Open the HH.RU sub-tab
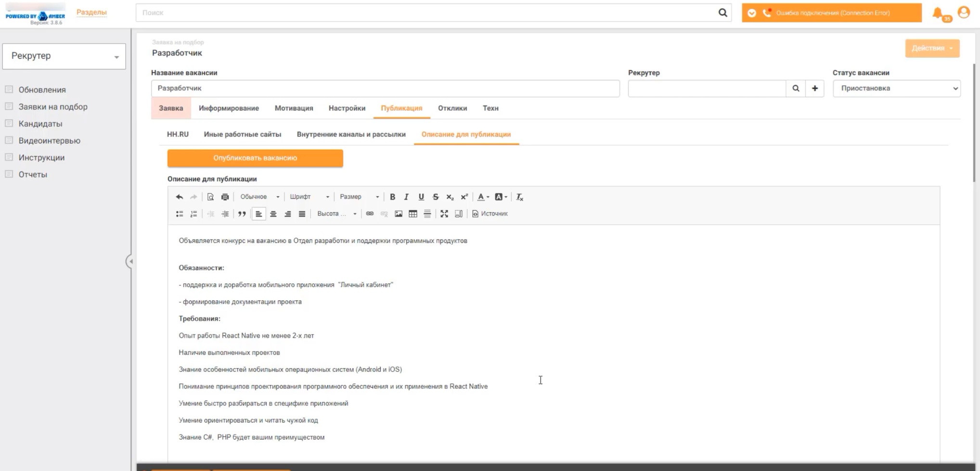 point(178,134)
